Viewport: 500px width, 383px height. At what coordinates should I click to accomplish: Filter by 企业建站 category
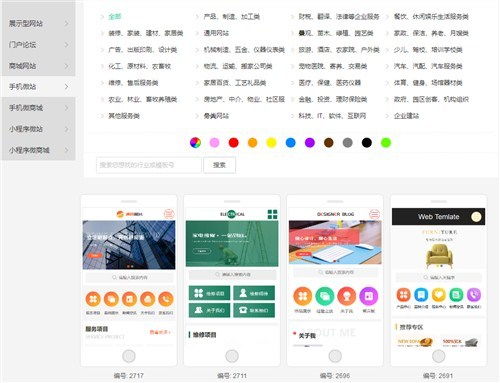point(406,116)
